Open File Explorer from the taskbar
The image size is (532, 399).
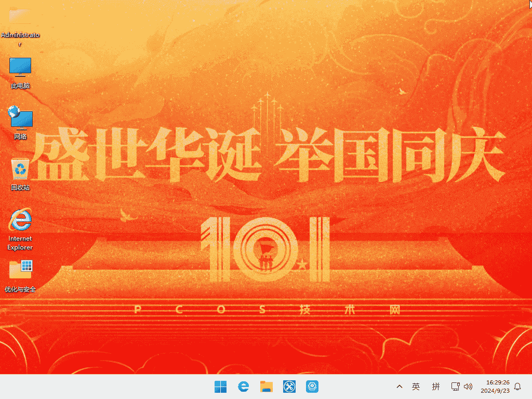(267, 387)
